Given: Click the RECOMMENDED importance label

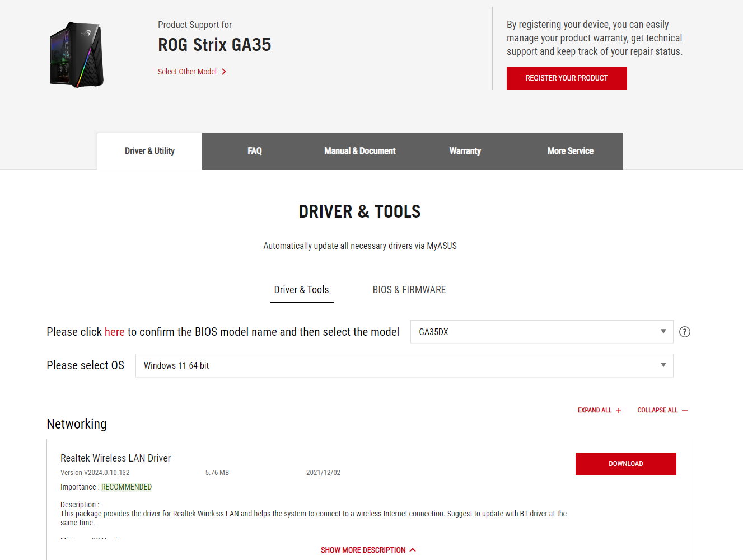Looking at the screenshot, I should pyautogui.click(x=127, y=487).
